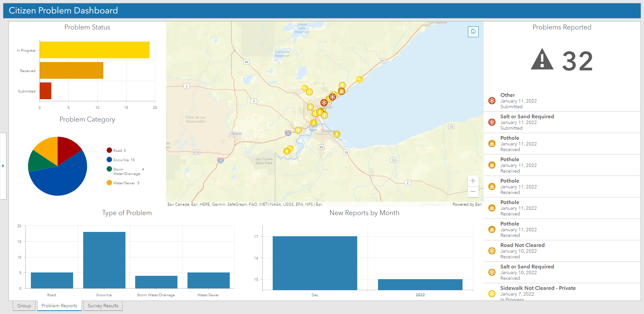Click the warning triangle beside 32
644x314 pixels.
click(542, 59)
